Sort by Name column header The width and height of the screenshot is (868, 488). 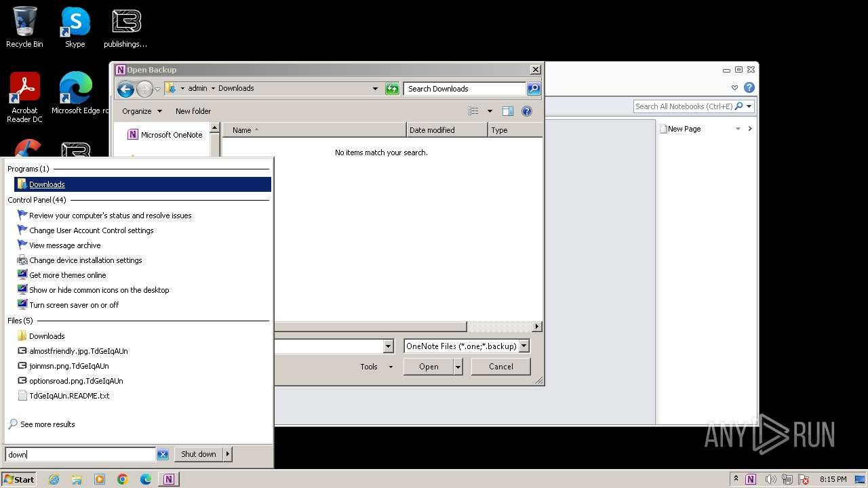click(315, 130)
